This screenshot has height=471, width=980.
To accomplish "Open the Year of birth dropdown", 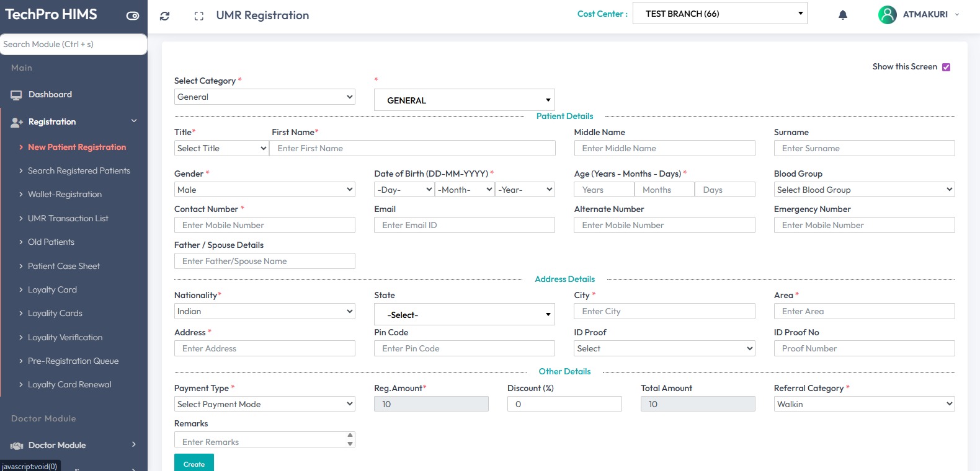I will pyautogui.click(x=525, y=190).
